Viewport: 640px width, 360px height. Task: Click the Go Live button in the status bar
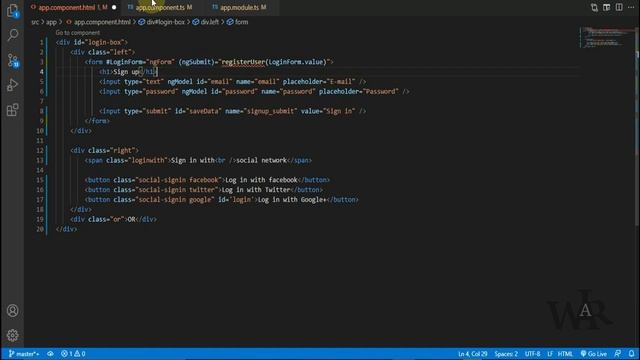(x=593, y=354)
